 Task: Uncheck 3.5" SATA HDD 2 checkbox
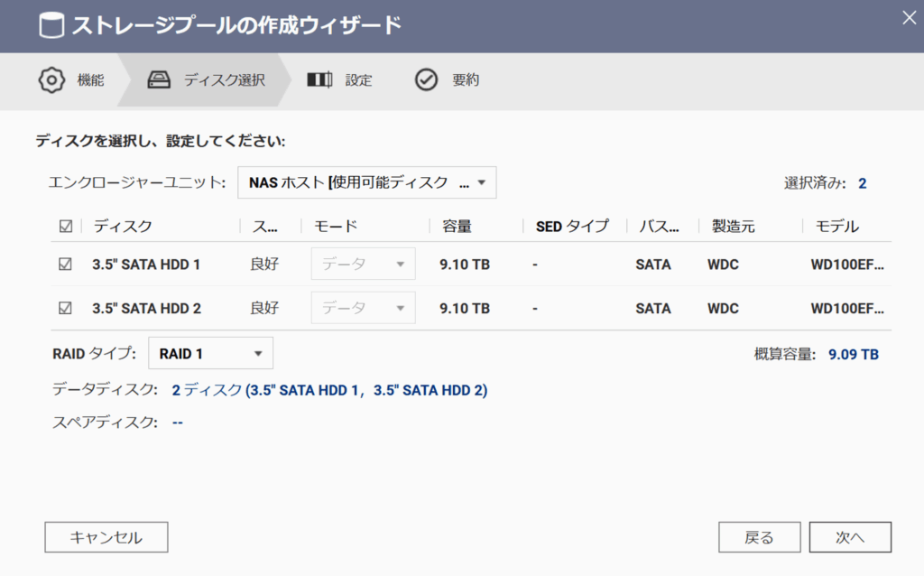tap(65, 308)
